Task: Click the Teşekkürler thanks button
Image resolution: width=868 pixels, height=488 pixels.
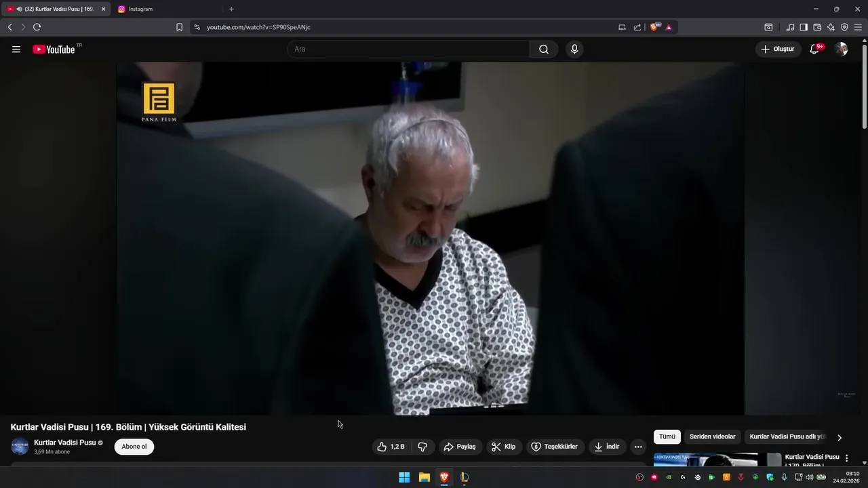Action: (555, 447)
